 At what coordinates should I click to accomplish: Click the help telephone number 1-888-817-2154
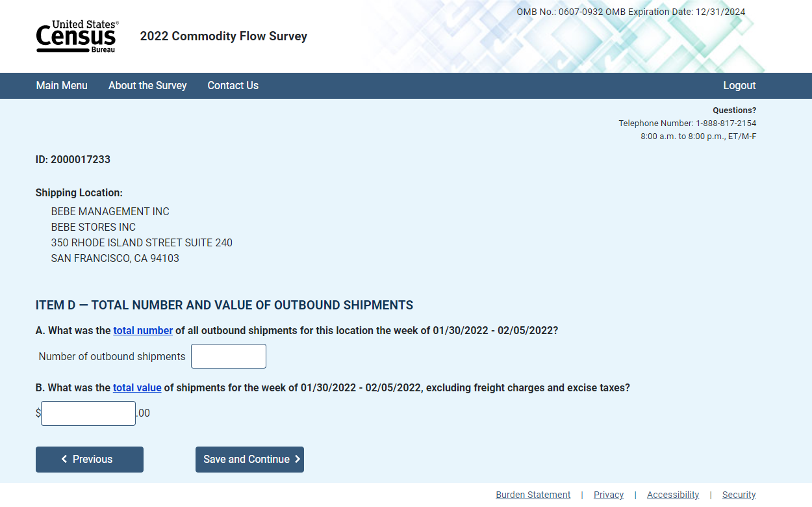coord(726,123)
